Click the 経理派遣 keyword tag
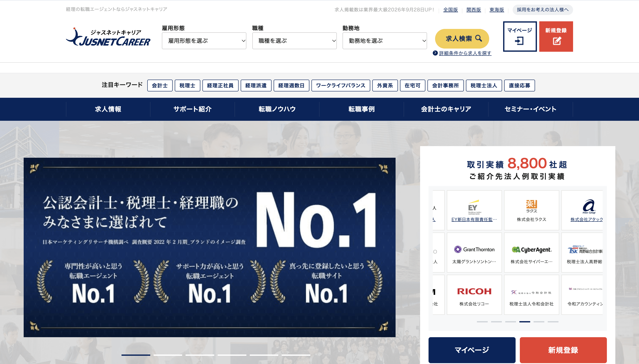639x364 pixels. (x=256, y=86)
